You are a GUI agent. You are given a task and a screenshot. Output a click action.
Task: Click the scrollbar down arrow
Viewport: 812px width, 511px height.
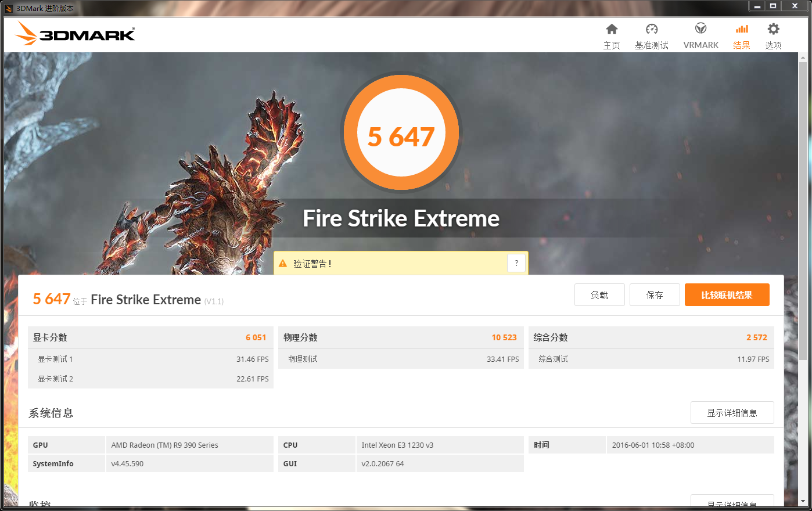click(803, 501)
